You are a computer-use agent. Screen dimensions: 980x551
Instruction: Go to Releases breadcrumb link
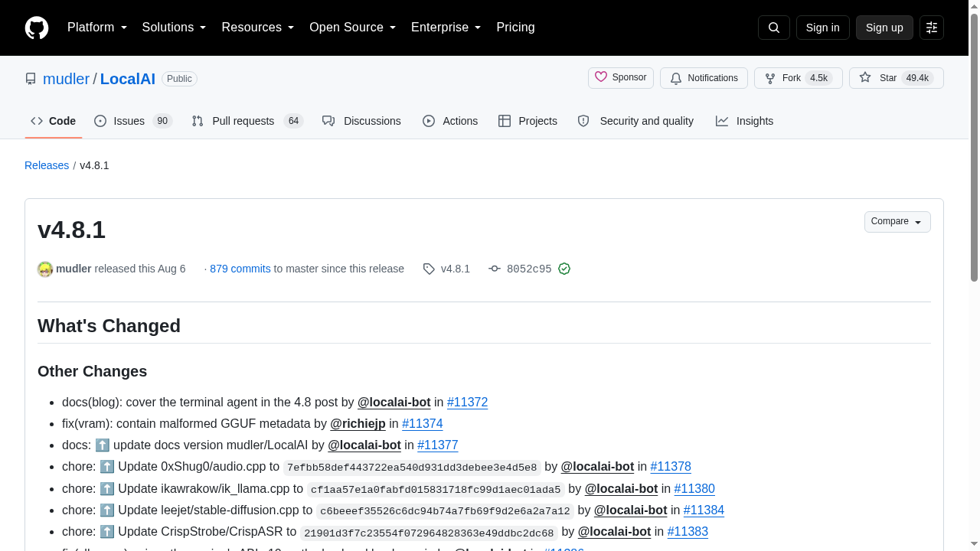(x=47, y=165)
